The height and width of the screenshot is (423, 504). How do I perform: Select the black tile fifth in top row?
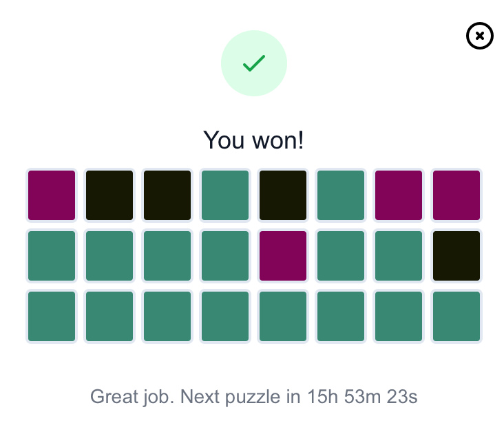pyautogui.click(x=283, y=195)
